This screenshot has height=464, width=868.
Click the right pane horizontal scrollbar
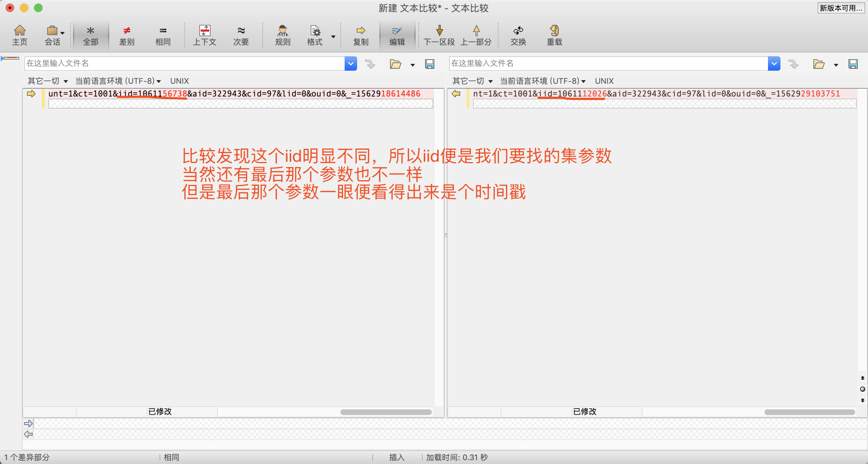coord(810,412)
